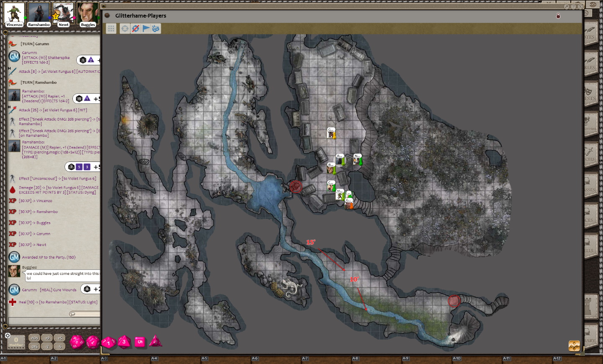Viewport: 603px width, 364px height.
Task: Click the pink d6 die
Action: click(x=140, y=342)
